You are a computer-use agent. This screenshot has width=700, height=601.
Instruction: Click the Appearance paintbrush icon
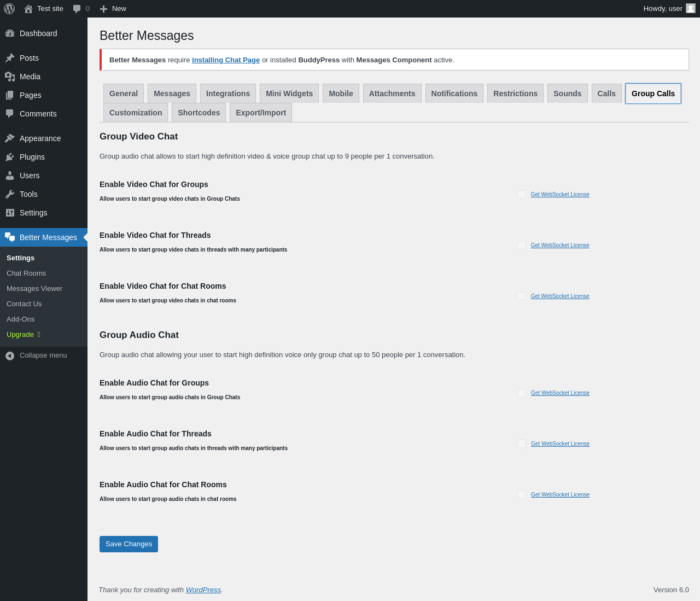pos(10,138)
